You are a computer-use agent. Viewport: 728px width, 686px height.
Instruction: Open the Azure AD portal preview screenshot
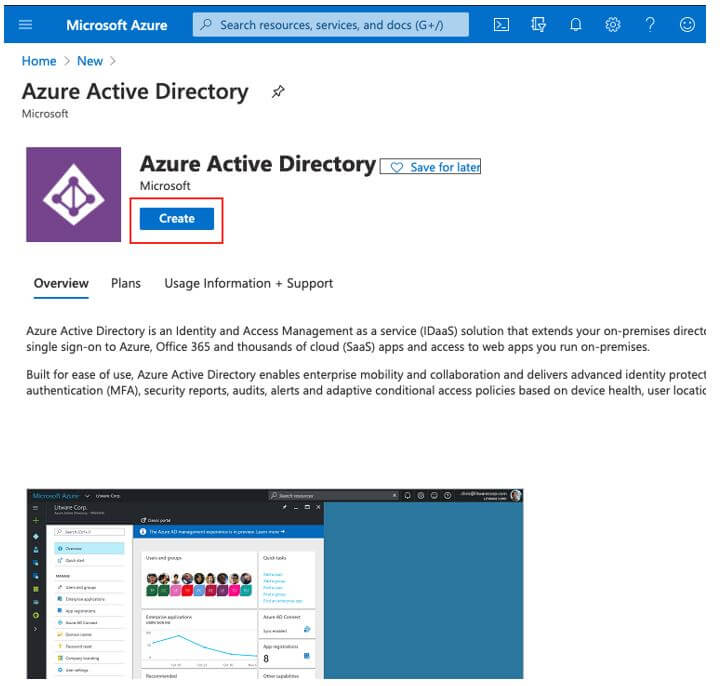(275, 583)
